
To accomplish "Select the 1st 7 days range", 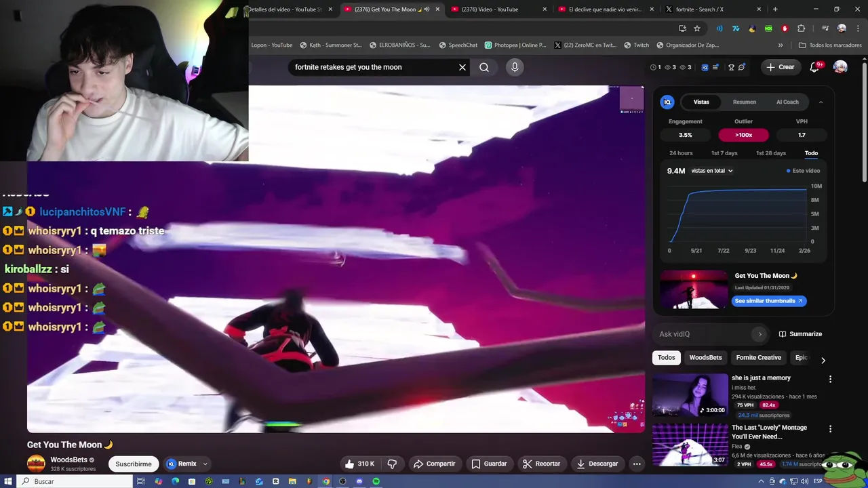I will 724,153.
